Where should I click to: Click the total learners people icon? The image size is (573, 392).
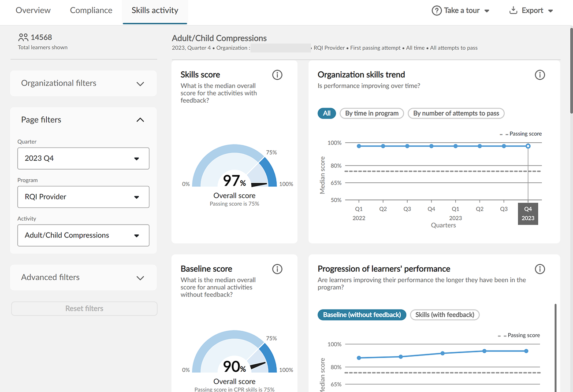coord(23,38)
